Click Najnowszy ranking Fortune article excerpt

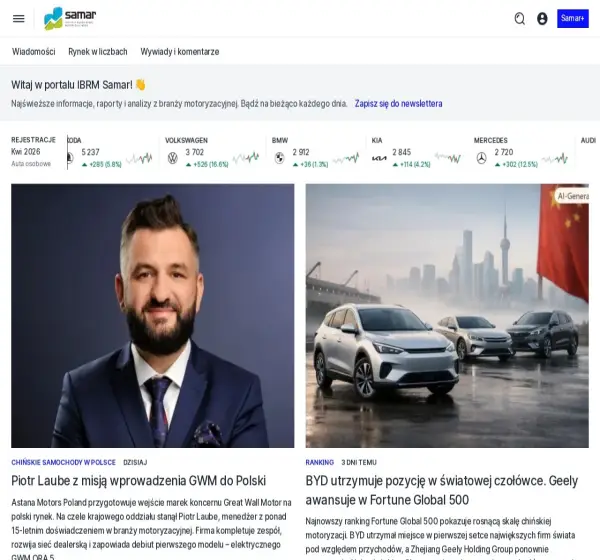(440, 538)
